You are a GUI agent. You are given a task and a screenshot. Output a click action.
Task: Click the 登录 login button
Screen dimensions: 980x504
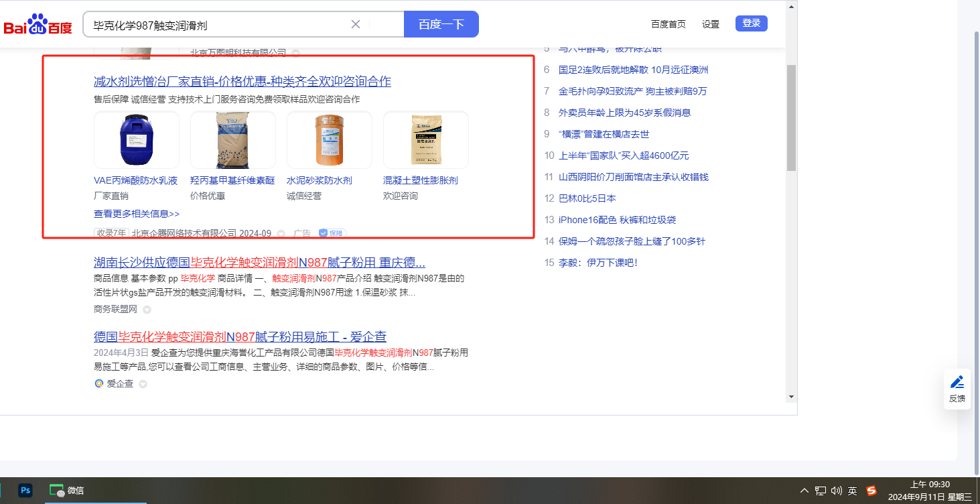pos(752,23)
